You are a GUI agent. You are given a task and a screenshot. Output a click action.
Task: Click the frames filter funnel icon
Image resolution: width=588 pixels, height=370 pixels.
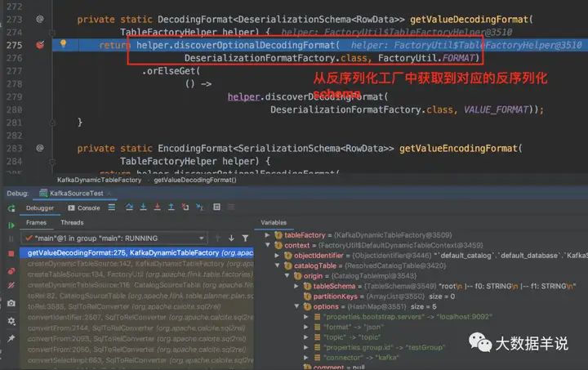(x=245, y=238)
